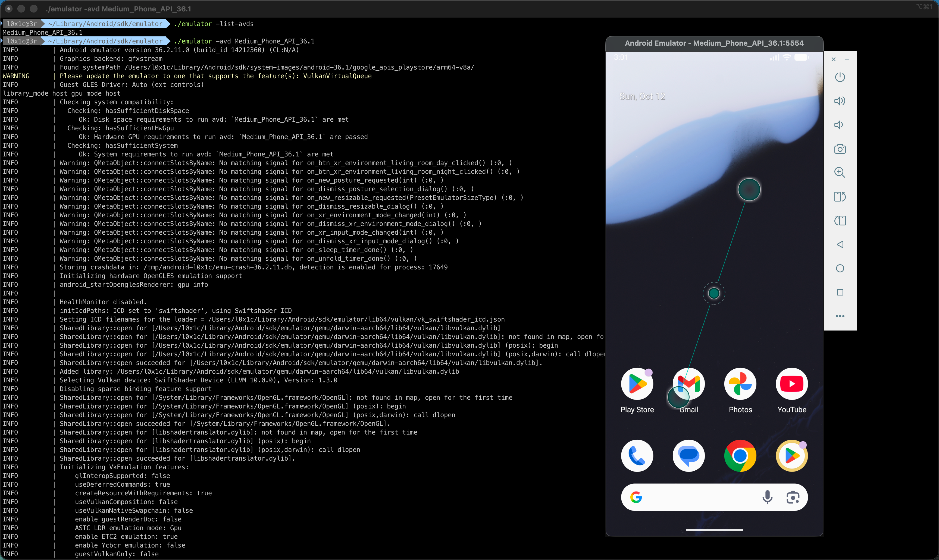Open the Play Store app
The width and height of the screenshot is (939, 560).
tap(637, 384)
